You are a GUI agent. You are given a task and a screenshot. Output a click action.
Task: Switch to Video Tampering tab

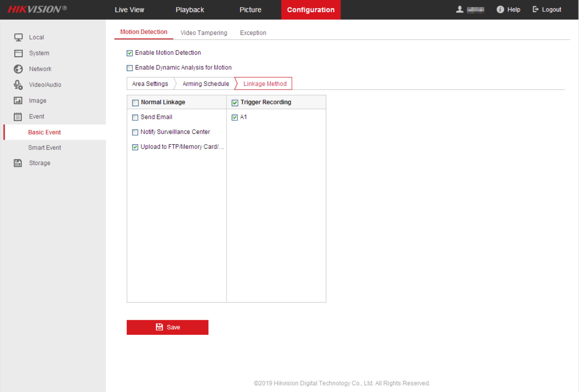[x=204, y=33]
